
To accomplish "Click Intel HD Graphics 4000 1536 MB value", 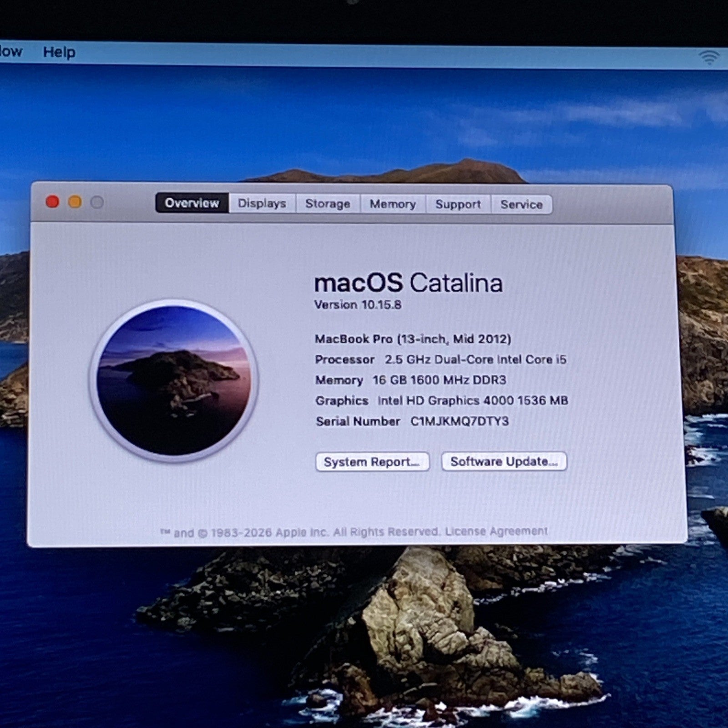I will (473, 400).
